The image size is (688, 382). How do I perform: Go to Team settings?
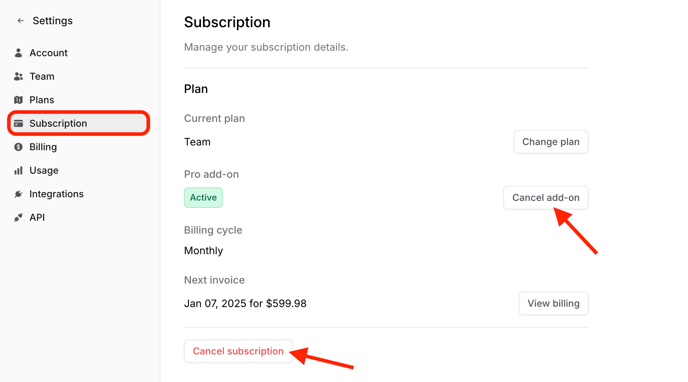(x=42, y=76)
